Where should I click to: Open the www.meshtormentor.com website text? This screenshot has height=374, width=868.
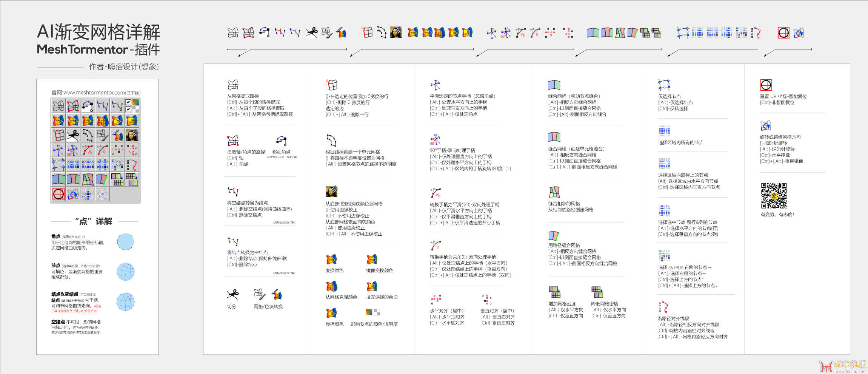94,93
